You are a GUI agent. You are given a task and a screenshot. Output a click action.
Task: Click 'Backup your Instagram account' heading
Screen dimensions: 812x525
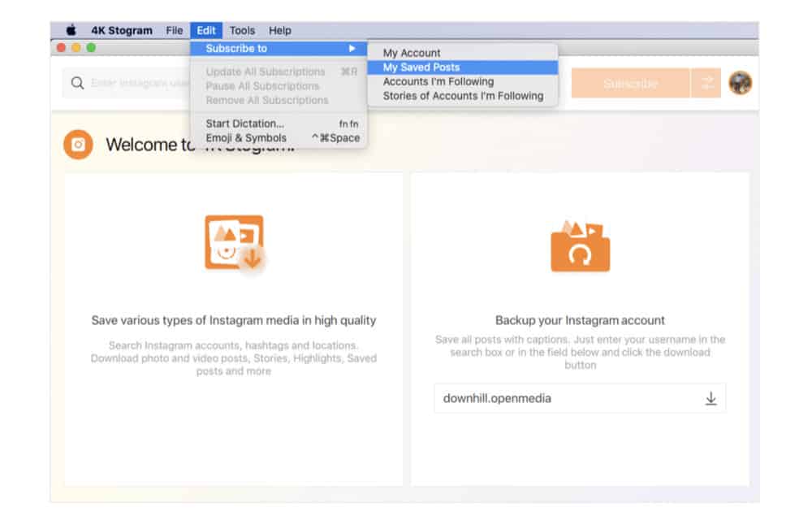click(x=580, y=320)
